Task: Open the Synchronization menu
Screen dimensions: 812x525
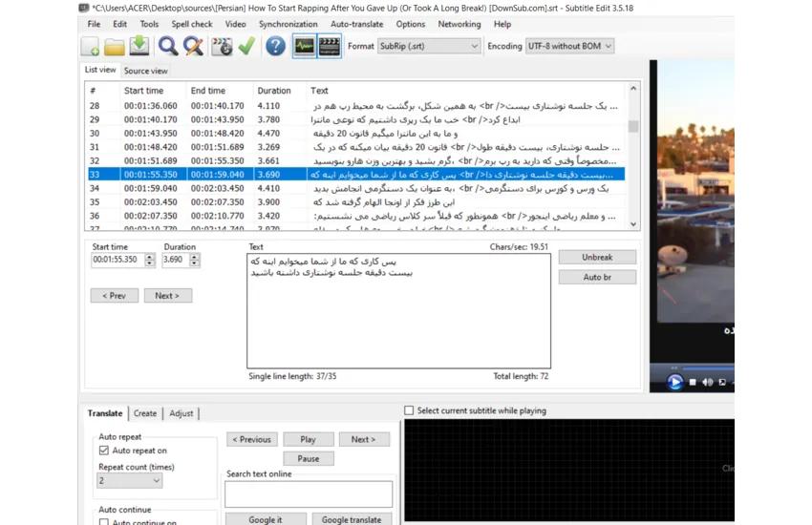Action: (288, 24)
